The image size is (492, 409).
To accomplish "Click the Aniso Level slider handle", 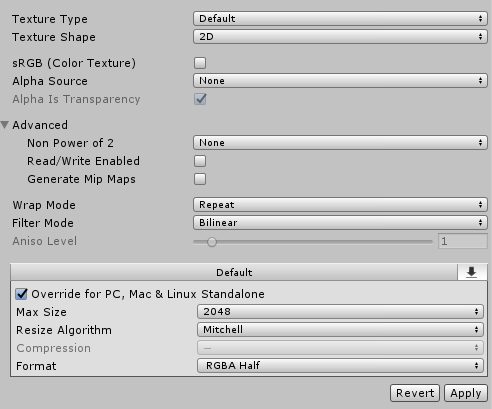I will (212, 242).
